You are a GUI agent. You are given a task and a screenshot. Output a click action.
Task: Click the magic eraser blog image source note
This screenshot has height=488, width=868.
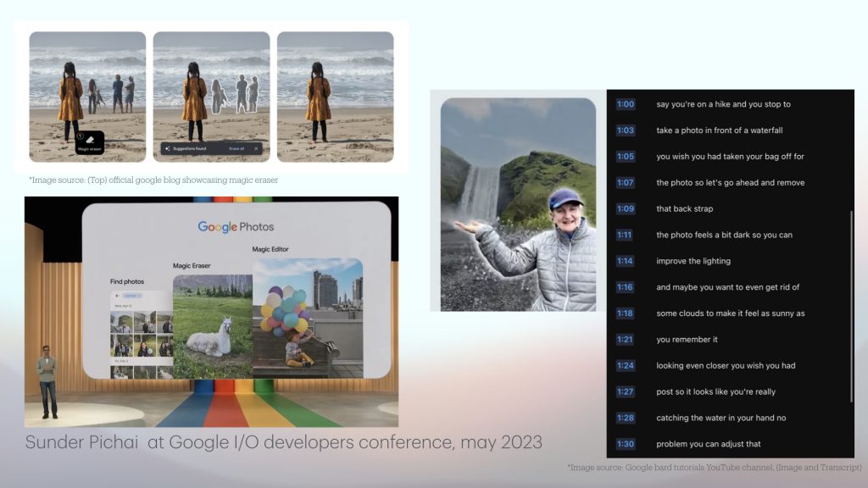click(153, 180)
